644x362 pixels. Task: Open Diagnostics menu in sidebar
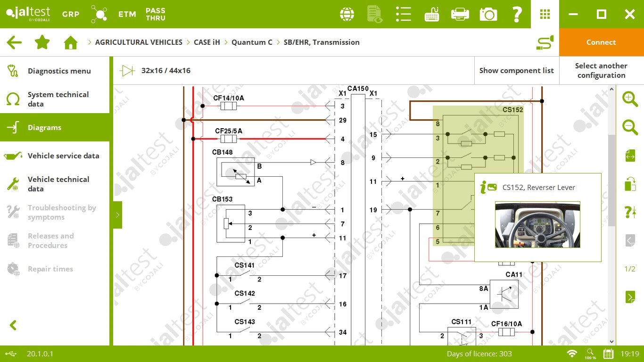[55, 71]
